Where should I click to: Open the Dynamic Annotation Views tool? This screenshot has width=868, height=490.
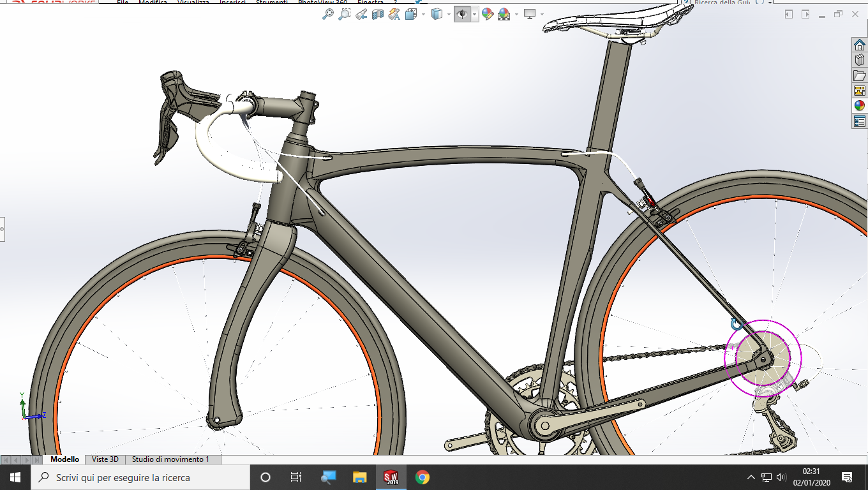394,14
